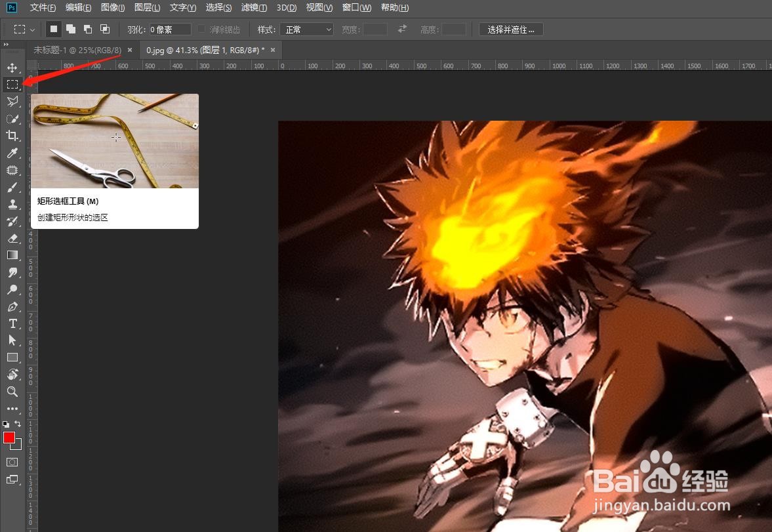The height and width of the screenshot is (532, 772).
Task: Select the Pen tool
Action: (x=12, y=306)
